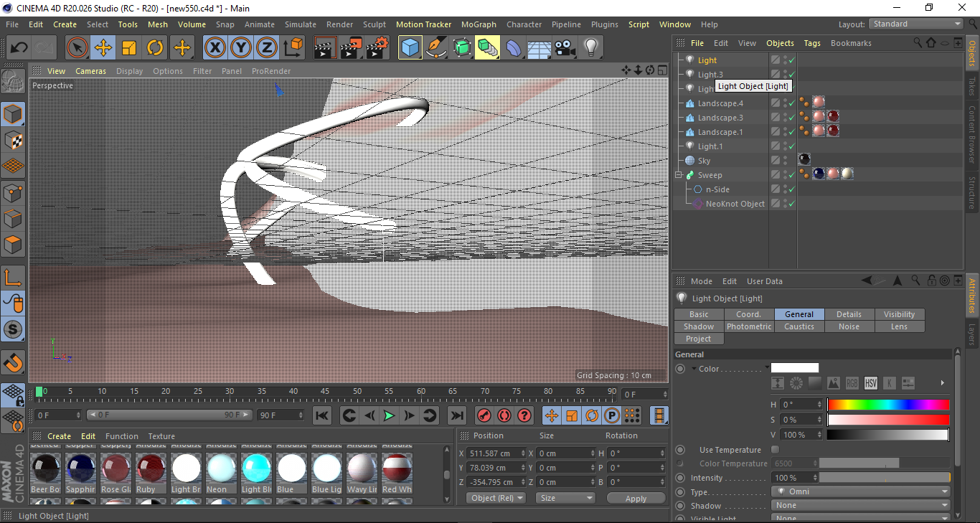Toggle Light.1 enable checkmark
Viewport: 980px width, 523px height.
point(792,146)
